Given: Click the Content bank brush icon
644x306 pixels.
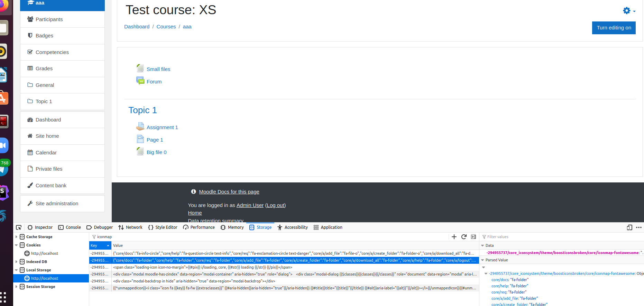Looking at the screenshot, I should 30,185.
